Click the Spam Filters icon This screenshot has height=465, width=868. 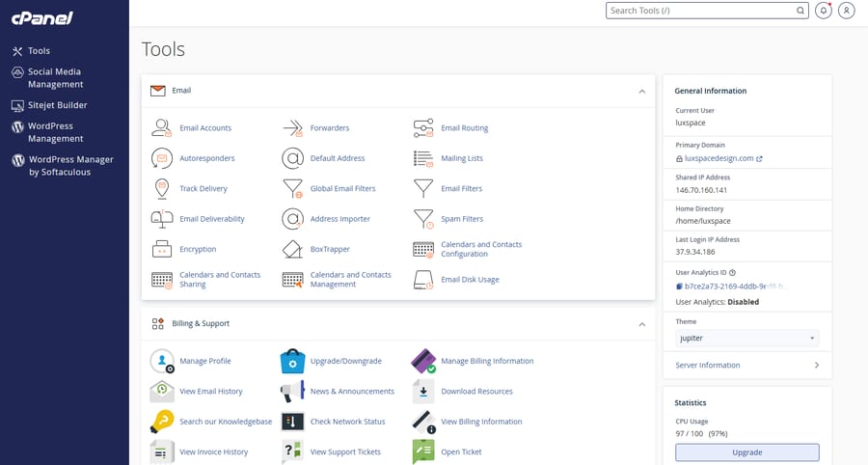point(423,219)
